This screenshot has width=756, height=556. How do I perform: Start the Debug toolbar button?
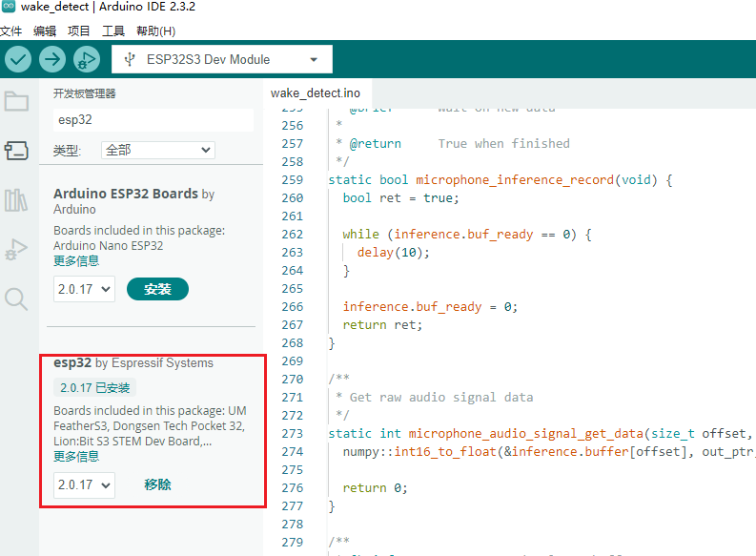click(x=87, y=59)
